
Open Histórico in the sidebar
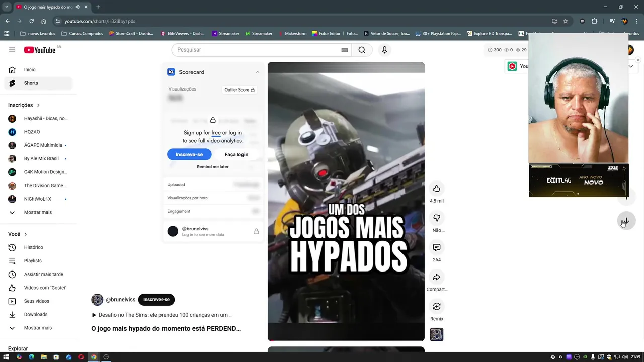[x=38, y=247]
